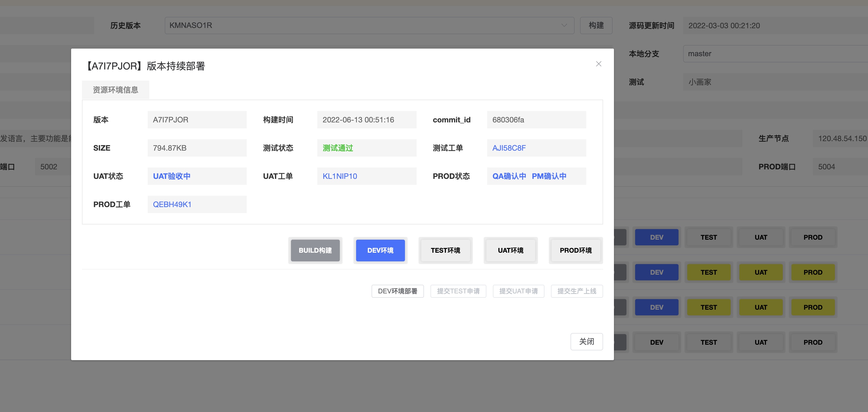Open PROD ticket link QEBH49K1
Screen dimensions: 868x412
point(172,204)
